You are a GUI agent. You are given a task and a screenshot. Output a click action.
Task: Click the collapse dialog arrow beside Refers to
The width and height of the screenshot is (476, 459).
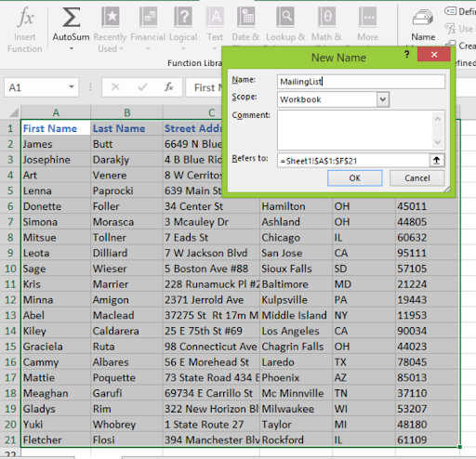(x=437, y=161)
